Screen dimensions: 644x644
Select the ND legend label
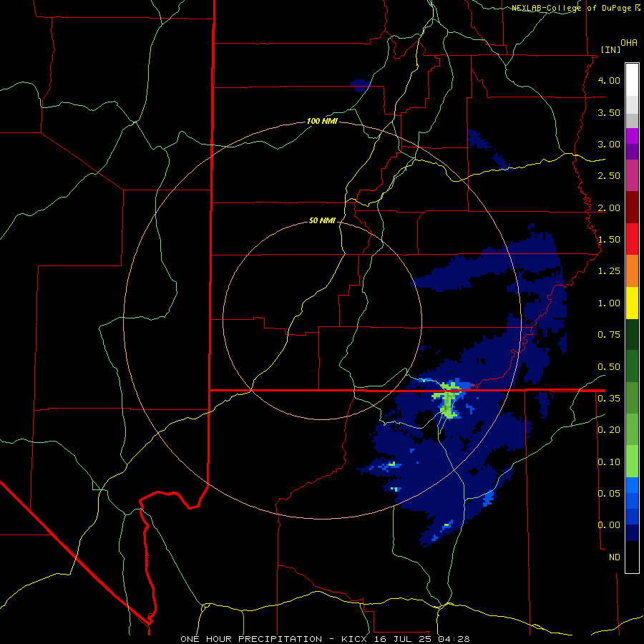point(615,557)
